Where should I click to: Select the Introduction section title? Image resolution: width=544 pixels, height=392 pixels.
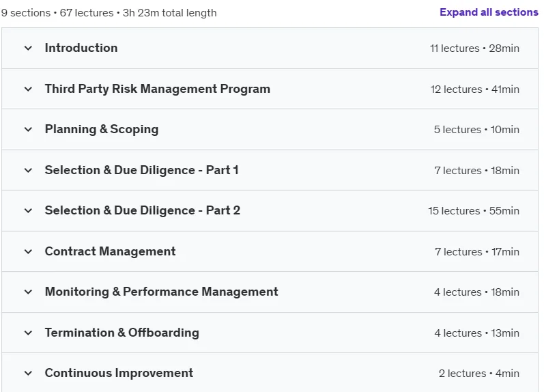[x=81, y=48]
